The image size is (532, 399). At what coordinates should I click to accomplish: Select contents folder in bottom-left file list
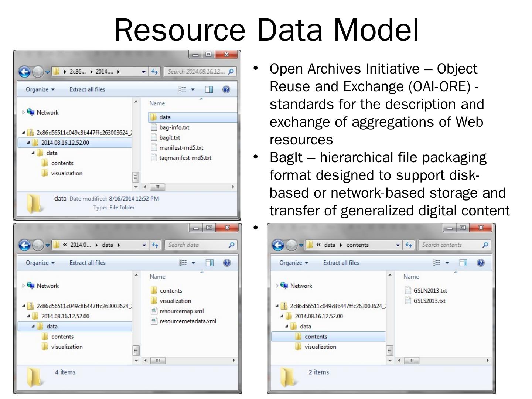(166, 291)
